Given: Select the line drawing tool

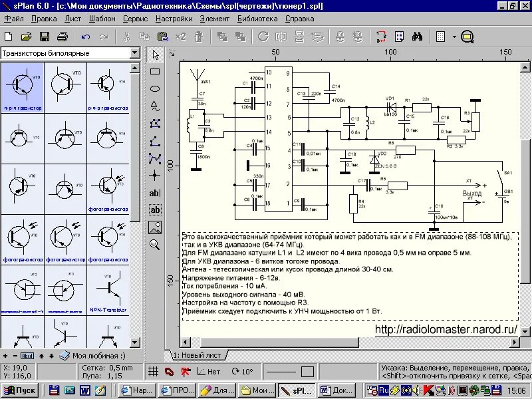Looking at the screenshot, I should [x=155, y=141].
